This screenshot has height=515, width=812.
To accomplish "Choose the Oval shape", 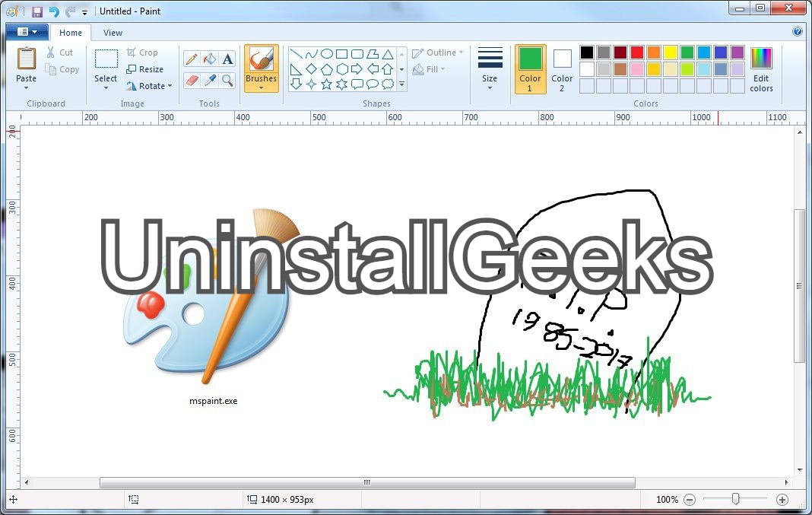I will 327,53.
